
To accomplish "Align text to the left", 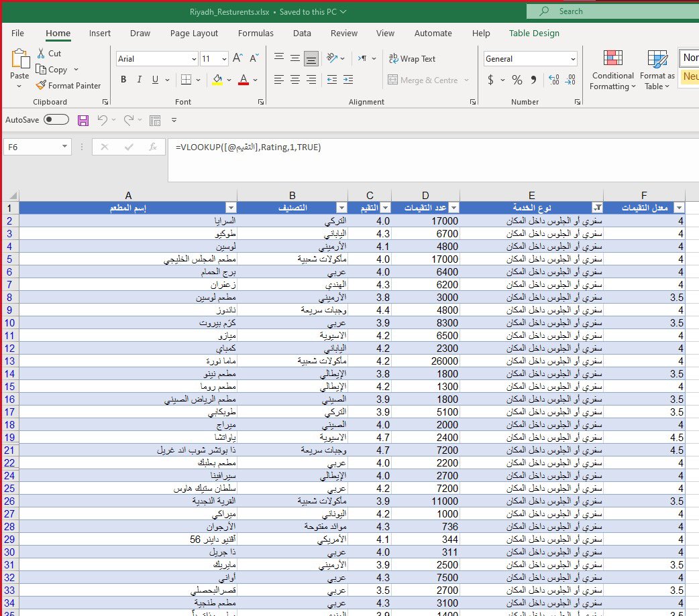I will (x=279, y=80).
